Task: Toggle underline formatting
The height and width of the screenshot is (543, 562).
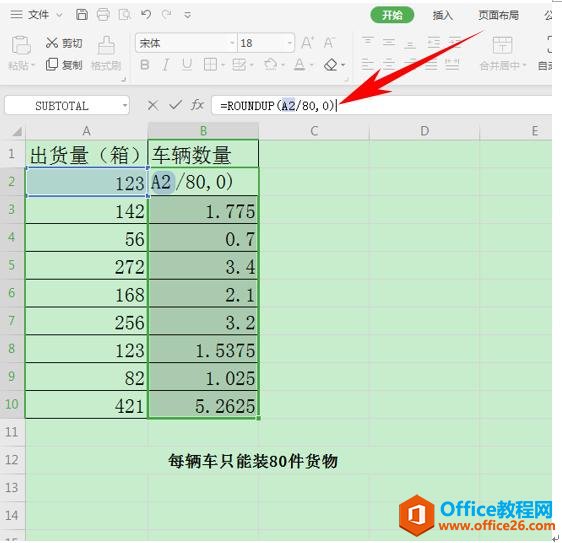Action: pyautogui.click(x=187, y=65)
